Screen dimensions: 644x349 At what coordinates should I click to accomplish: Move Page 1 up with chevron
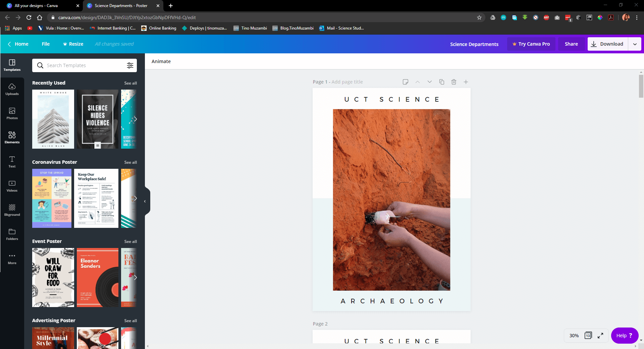[x=418, y=82]
